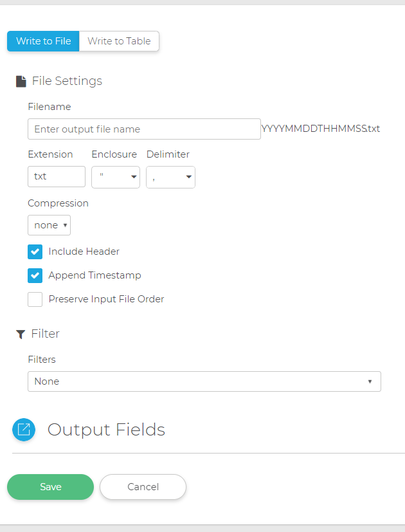Switch to the Write to File tab

coord(43,41)
